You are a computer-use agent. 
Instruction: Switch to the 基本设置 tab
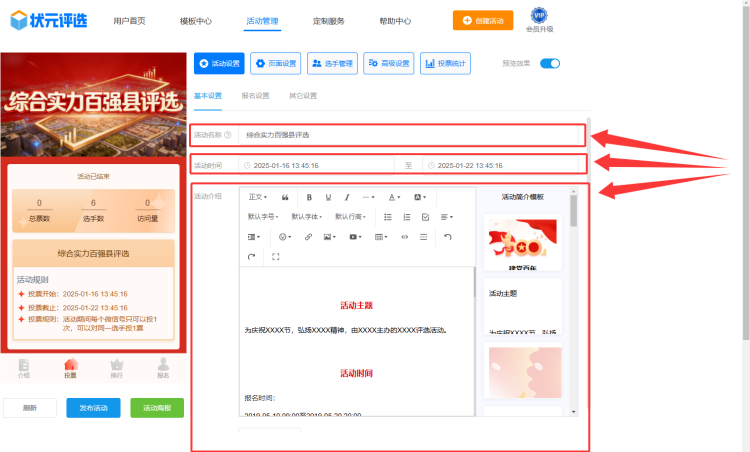click(208, 96)
